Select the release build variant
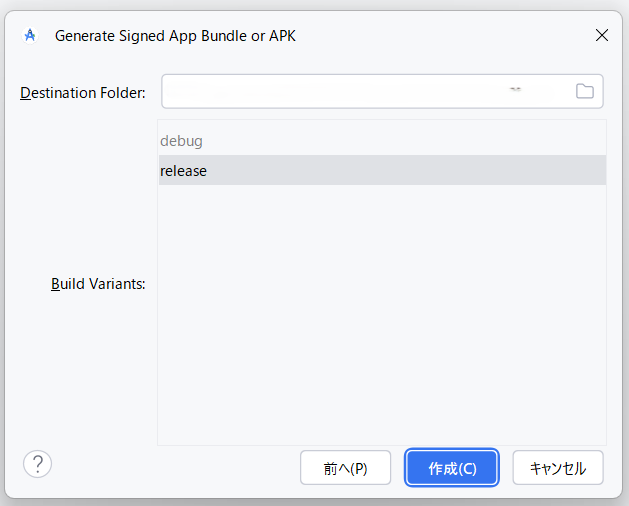Viewport: 629px width, 506px height. (183, 171)
